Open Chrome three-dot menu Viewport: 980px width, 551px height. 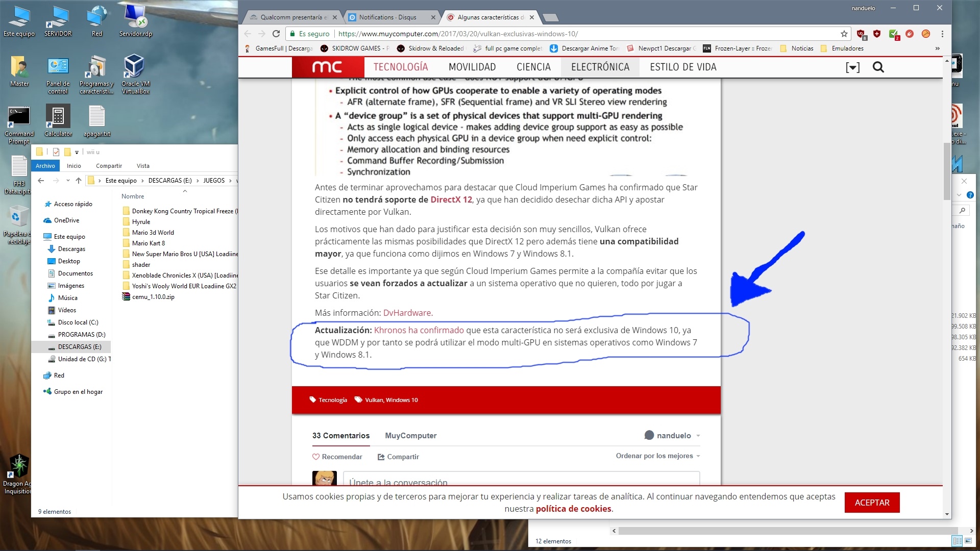point(942,34)
